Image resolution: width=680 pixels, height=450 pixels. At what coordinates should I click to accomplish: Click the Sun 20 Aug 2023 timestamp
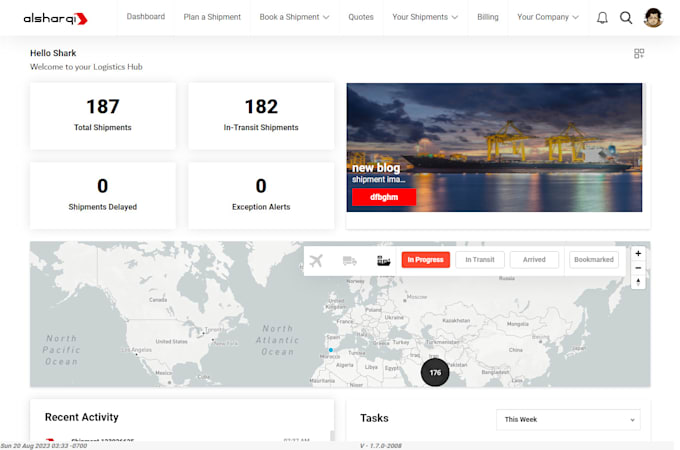tap(44, 446)
